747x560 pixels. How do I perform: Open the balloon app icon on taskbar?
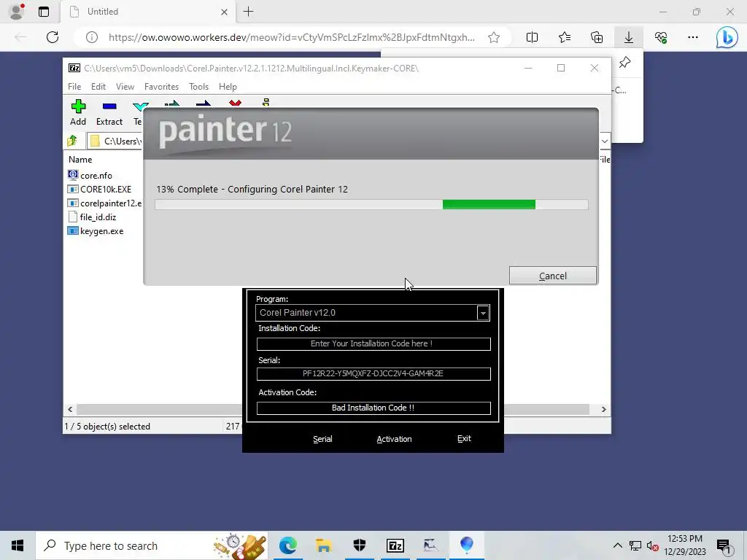click(466, 545)
